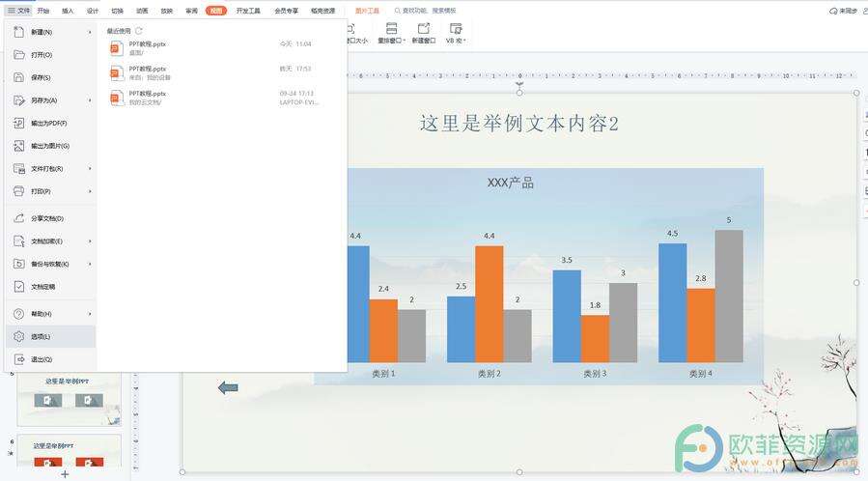Switch to the Transitions (切换) tab
The width and height of the screenshot is (868, 481).
(x=118, y=11)
